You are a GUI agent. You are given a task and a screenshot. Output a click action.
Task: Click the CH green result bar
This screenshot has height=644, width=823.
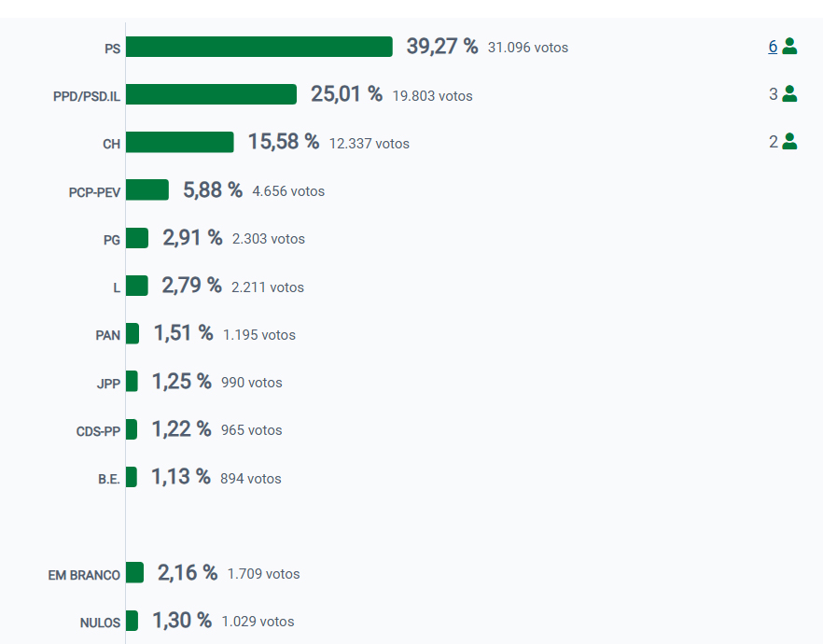[x=179, y=142]
